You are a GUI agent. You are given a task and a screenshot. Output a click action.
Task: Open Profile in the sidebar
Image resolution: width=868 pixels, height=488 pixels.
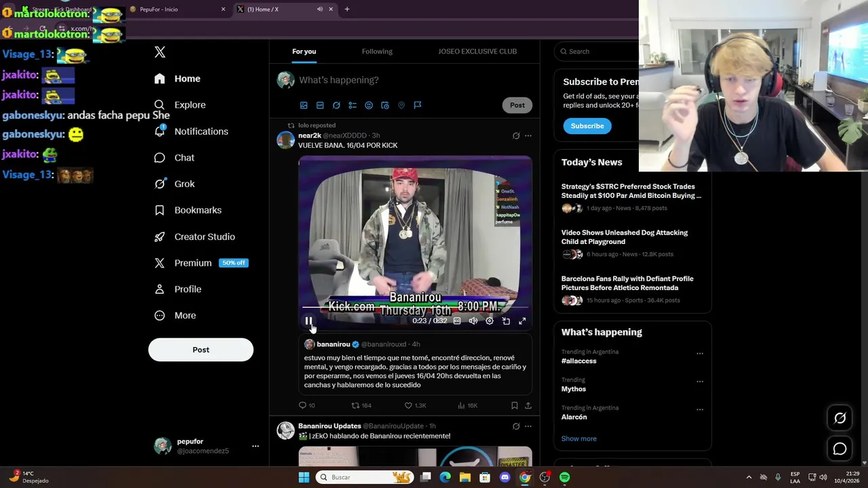178,289
